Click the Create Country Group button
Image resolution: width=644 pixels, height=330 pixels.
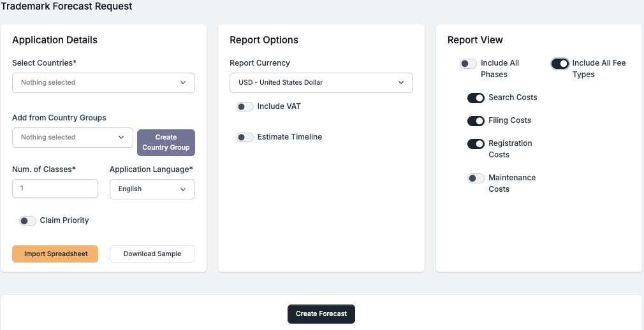coord(166,143)
